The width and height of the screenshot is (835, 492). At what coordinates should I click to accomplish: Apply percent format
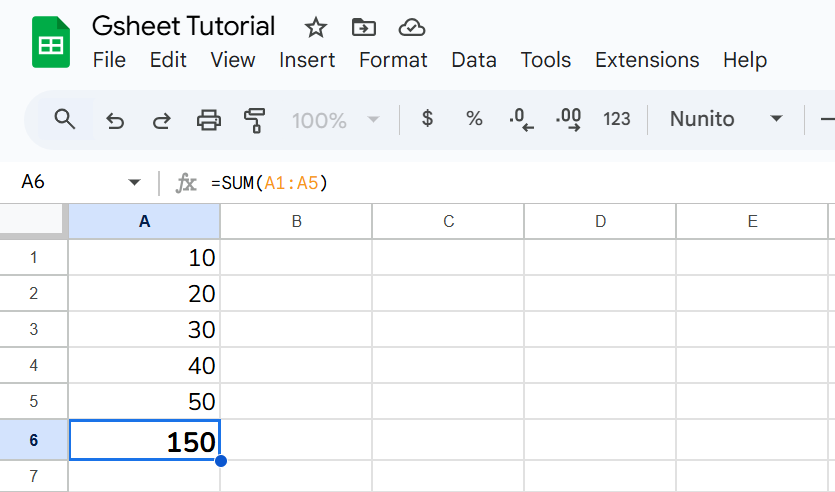point(474,119)
